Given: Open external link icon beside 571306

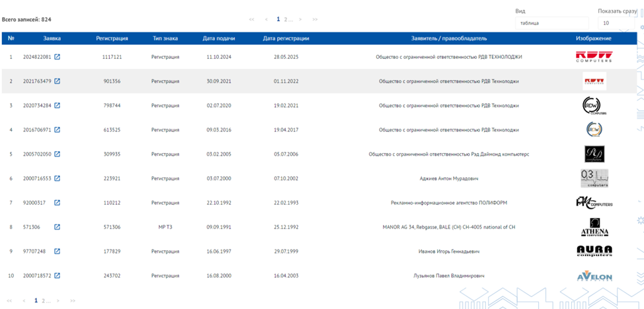Looking at the screenshot, I should 58,227.
